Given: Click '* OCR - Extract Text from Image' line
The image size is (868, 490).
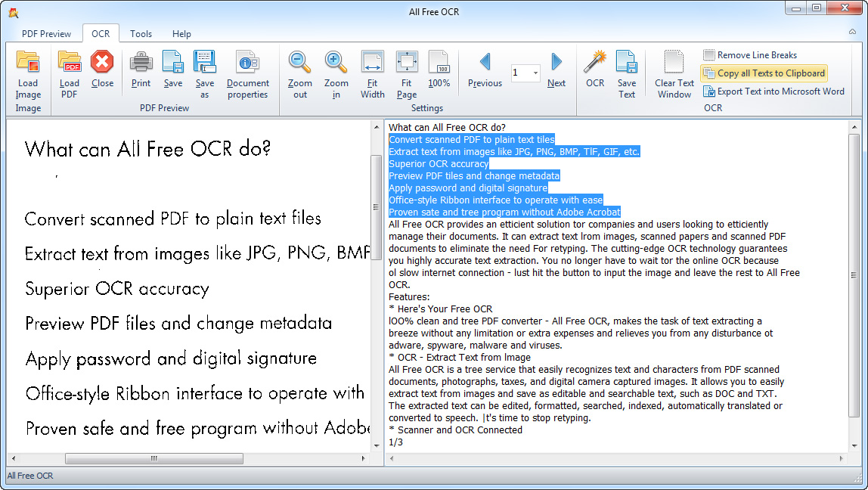Looking at the screenshot, I should [460, 357].
